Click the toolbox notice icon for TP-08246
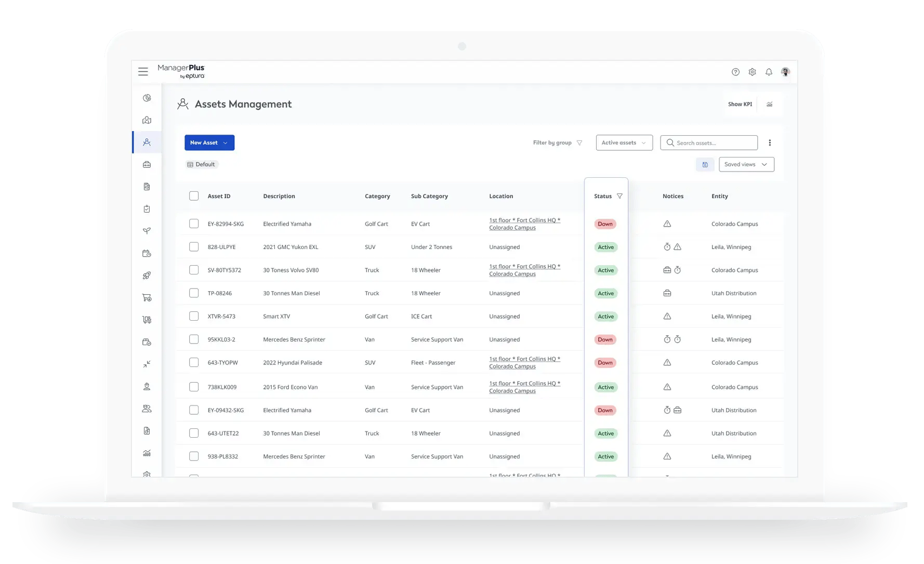Viewport: 924px width, 564px height. tap(667, 293)
